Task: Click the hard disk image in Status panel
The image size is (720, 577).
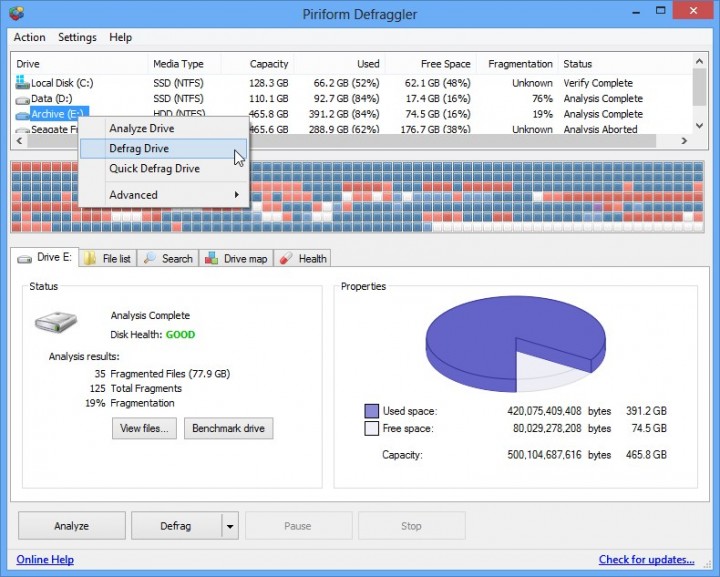Action: (x=56, y=322)
